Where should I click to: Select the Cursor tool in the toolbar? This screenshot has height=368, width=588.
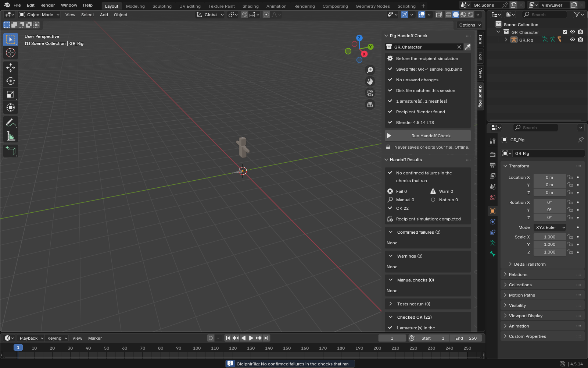(11, 53)
